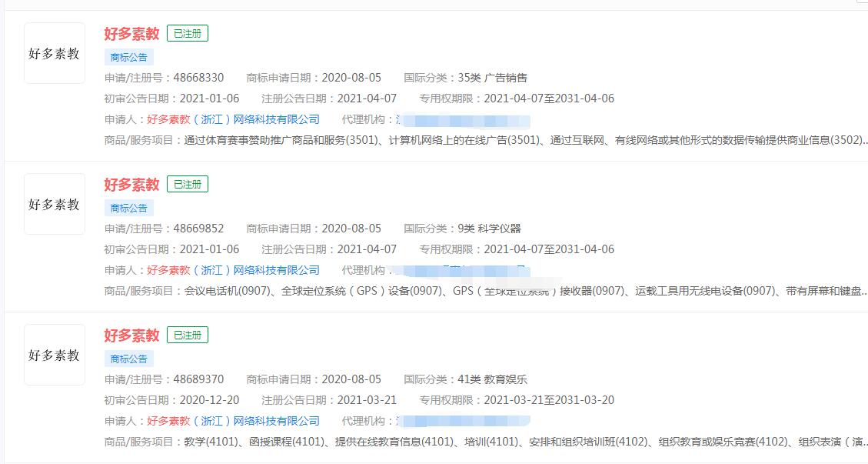This screenshot has height=464, width=868.
Task: Click 国际分类 9类 科学仪器 text
Action: tap(490, 229)
